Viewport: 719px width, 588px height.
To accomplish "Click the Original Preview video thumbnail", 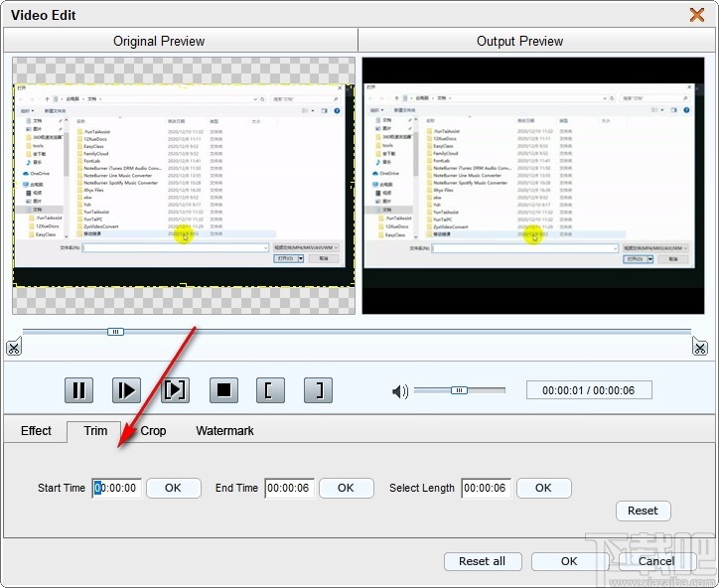I will click(x=184, y=186).
